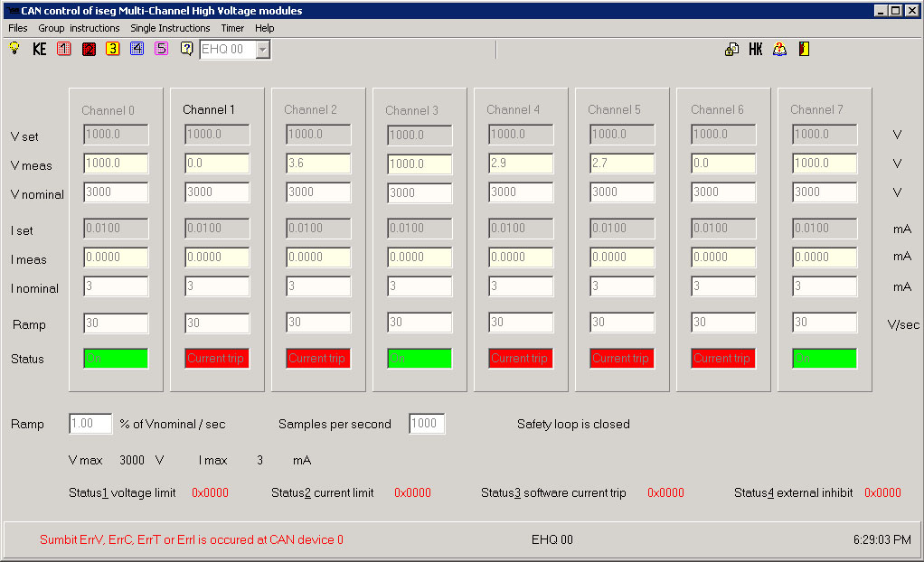Click the Current trip status of Channel 5

tap(622, 358)
